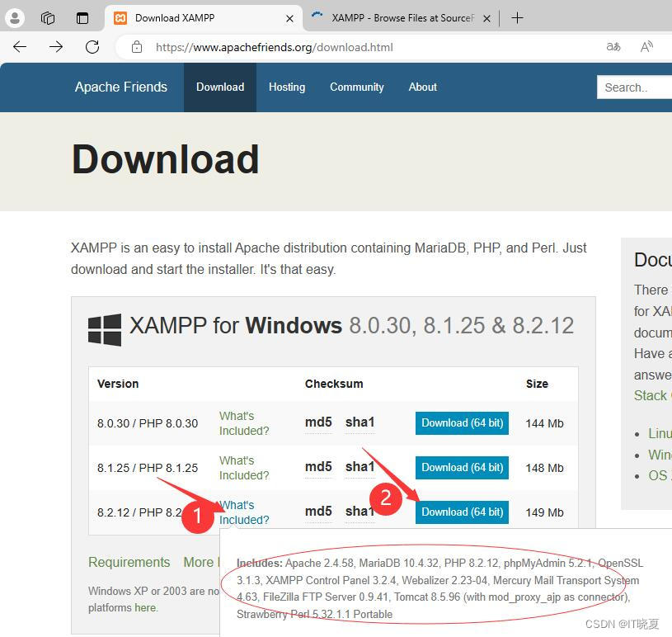Click the large Download page heading
The image size is (672, 637).
[x=166, y=159]
